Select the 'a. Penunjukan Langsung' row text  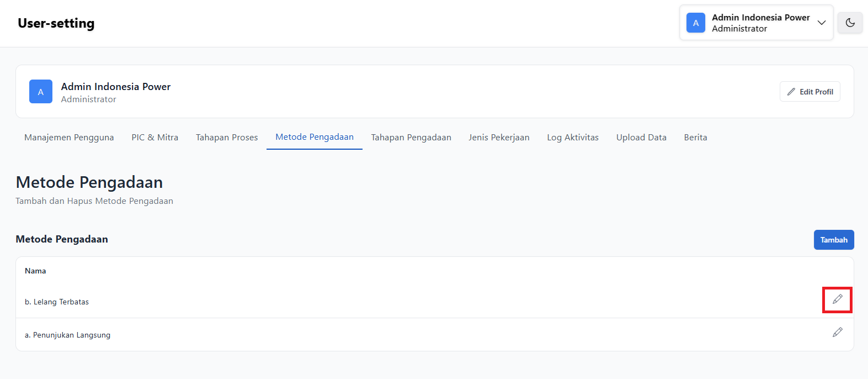(x=67, y=335)
